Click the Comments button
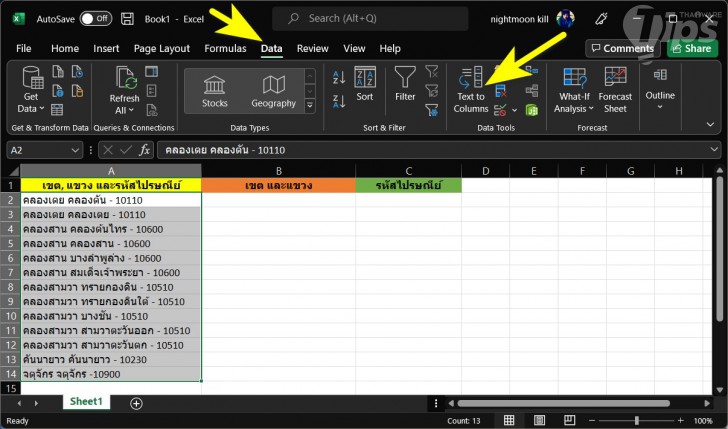Screen dimensions: 728x429 pyautogui.click(x=623, y=48)
